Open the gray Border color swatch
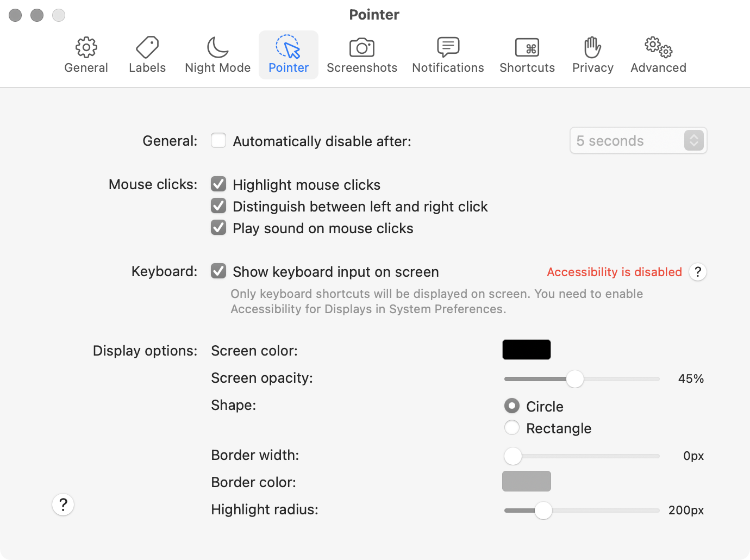This screenshot has width=750, height=560. tap(526, 481)
